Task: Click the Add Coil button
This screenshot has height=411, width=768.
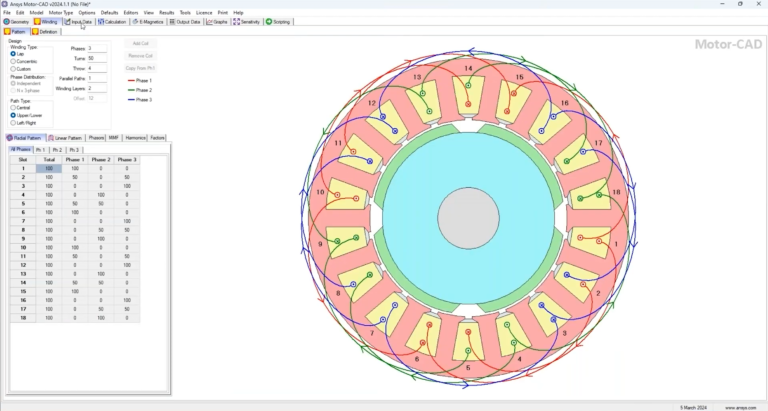Action: tap(141, 44)
